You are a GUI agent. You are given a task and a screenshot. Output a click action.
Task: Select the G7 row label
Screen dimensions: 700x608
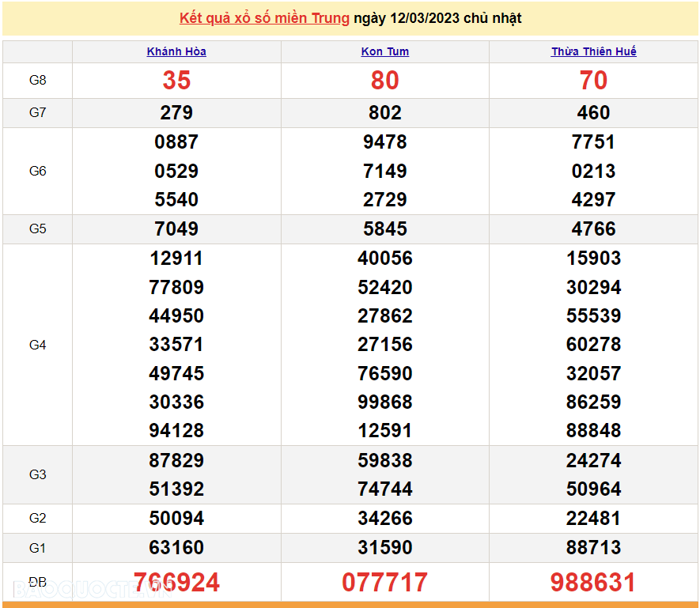click(37, 113)
